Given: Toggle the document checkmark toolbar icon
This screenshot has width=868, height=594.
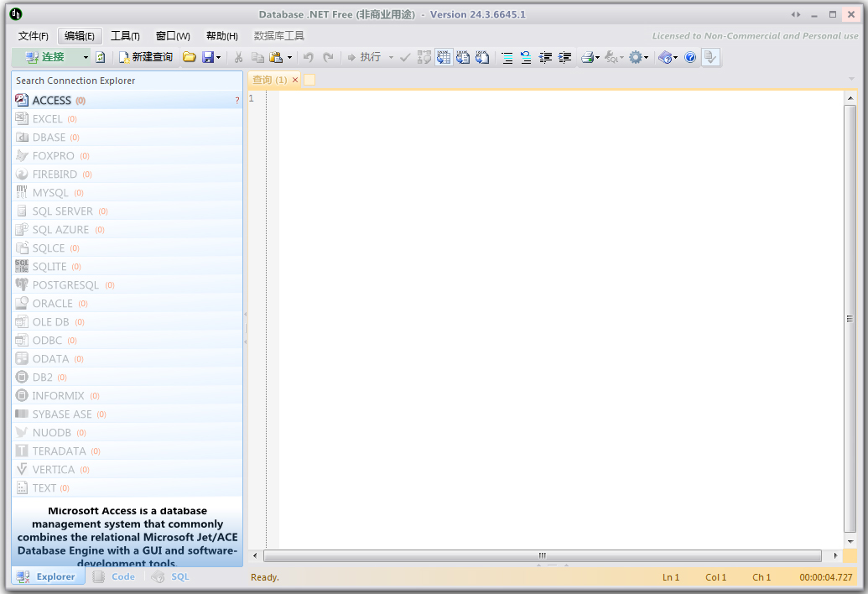Looking at the screenshot, I should tap(710, 57).
